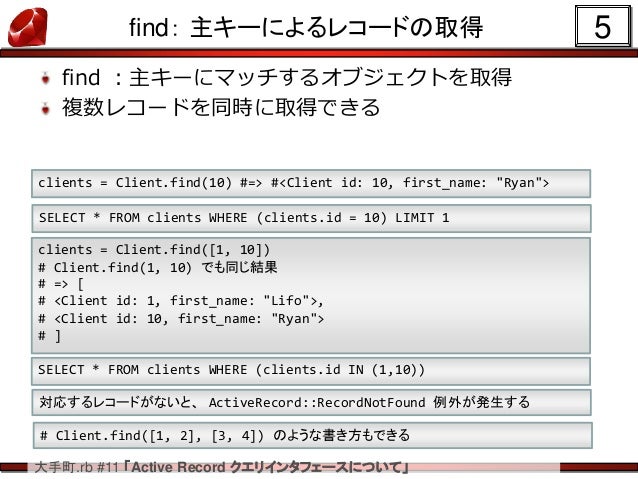
Task: Click the ActiveRecord::RecordNotFound note
Action: click(312, 402)
